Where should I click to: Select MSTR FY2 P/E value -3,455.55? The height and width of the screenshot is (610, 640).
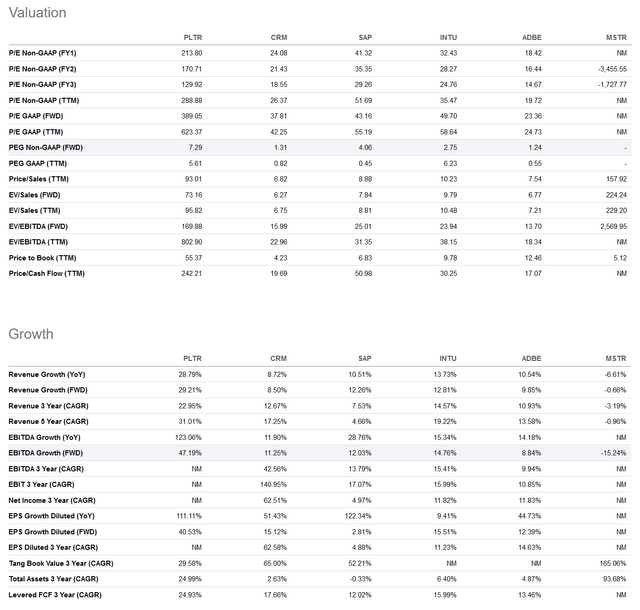[x=612, y=69]
